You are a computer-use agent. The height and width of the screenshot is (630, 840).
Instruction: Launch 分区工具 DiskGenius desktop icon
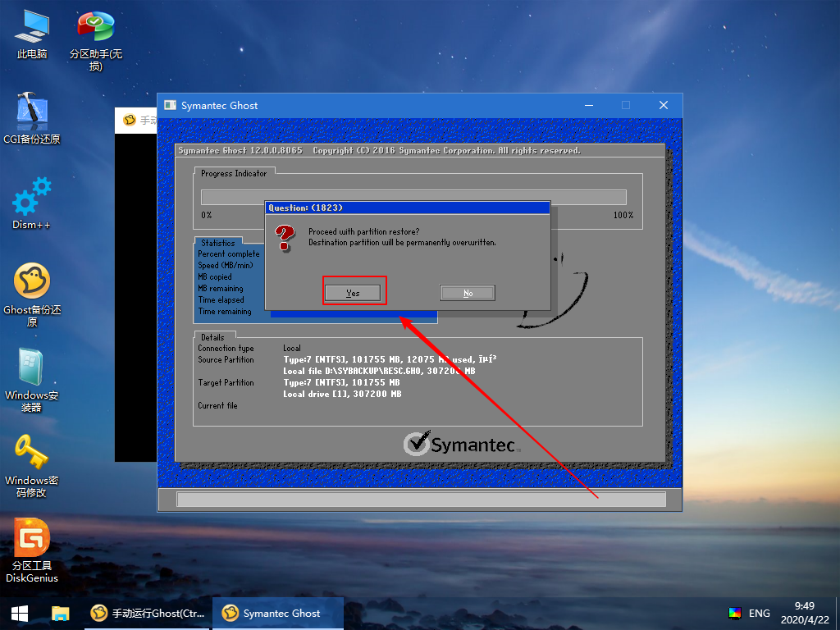point(32,550)
